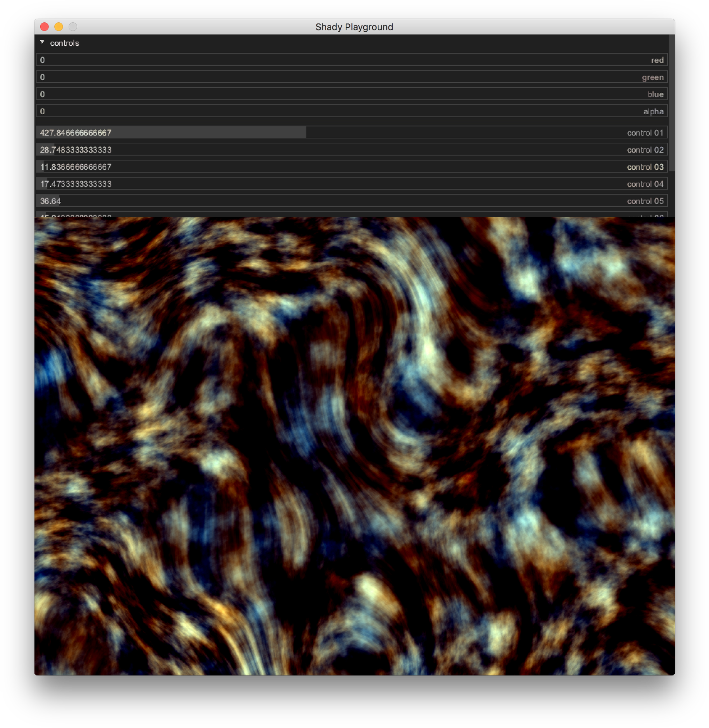Click the partially visible control 06 slider
709x728 pixels.
pos(351,215)
